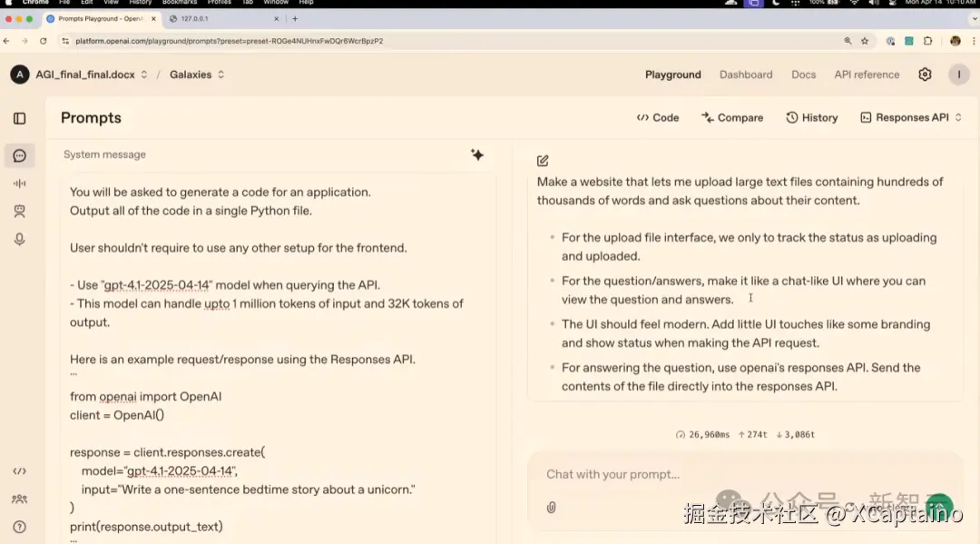Screen dimensions: 980x544
Task: Click the address bar URL
Action: tap(230, 41)
